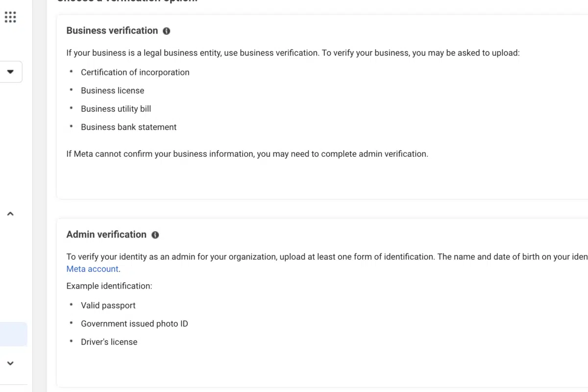Open the nine-dot apps grid menu
The height and width of the screenshot is (392, 588).
point(10,17)
